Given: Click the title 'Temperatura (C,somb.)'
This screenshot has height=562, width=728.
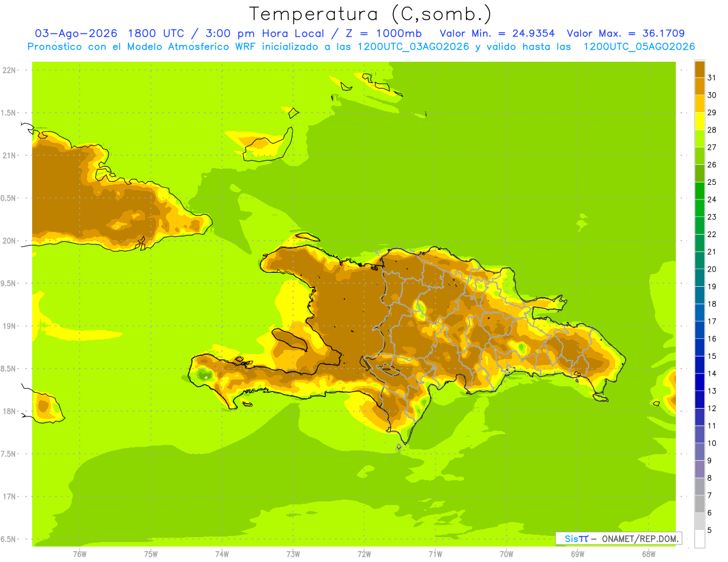Looking at the screenshot, I should pos(371,14).
